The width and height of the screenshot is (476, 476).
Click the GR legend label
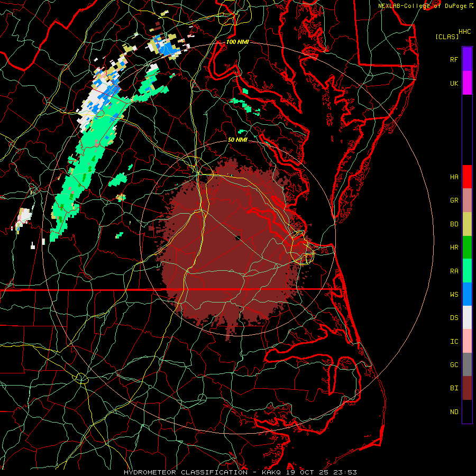pyautogui.click(x=454, y=200)
